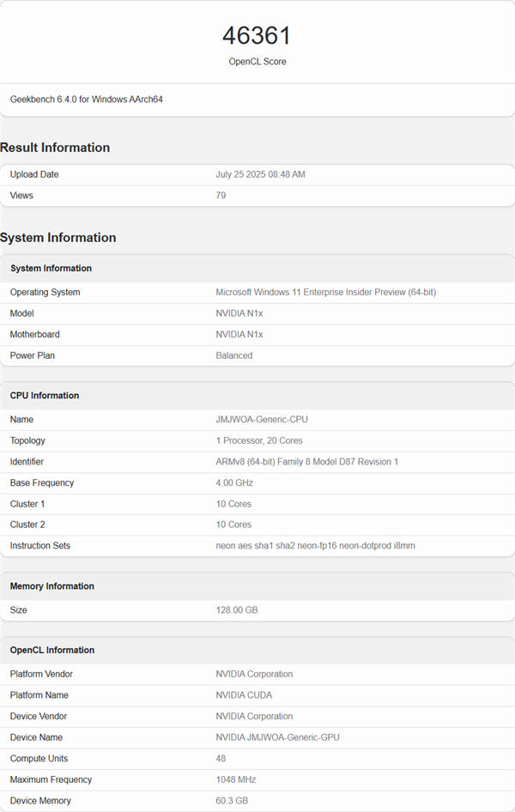Viewport: 515px width, 812px height.
Task: Click the OpenCL Score label under the number
Action: click(257, 62)
